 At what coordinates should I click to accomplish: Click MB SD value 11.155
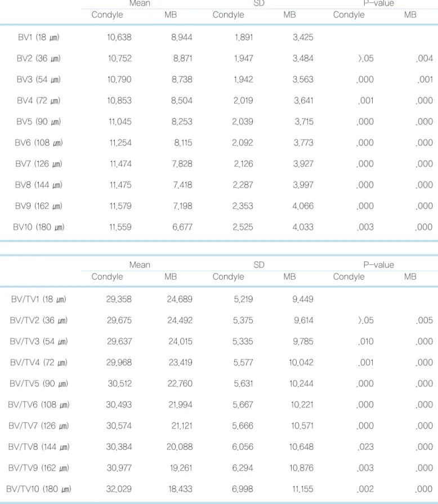pos(303,489)
